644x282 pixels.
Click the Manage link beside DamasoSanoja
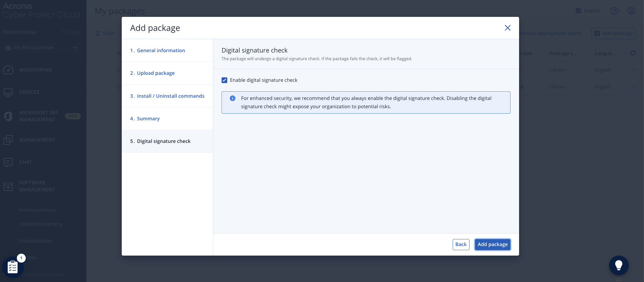click(72, 32)
